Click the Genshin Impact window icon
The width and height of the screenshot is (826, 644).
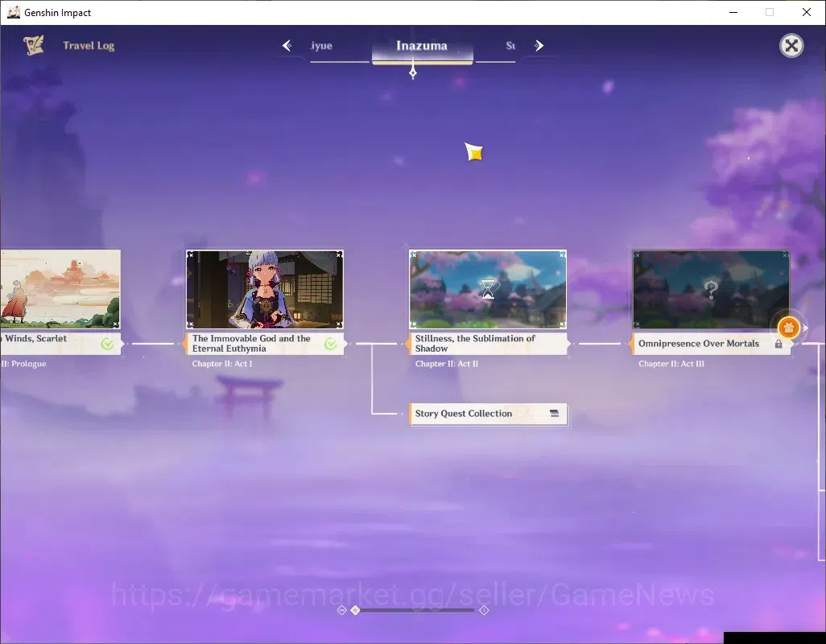13,12
